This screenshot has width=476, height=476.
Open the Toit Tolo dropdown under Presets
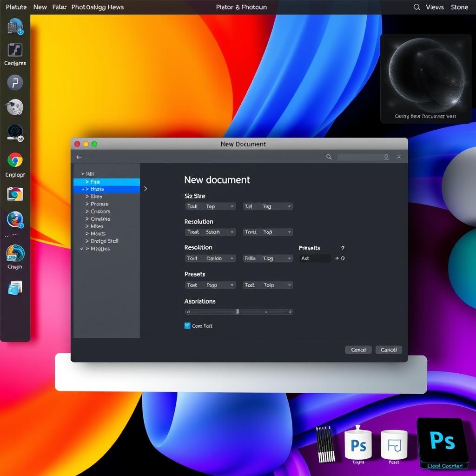click(268, 285)
